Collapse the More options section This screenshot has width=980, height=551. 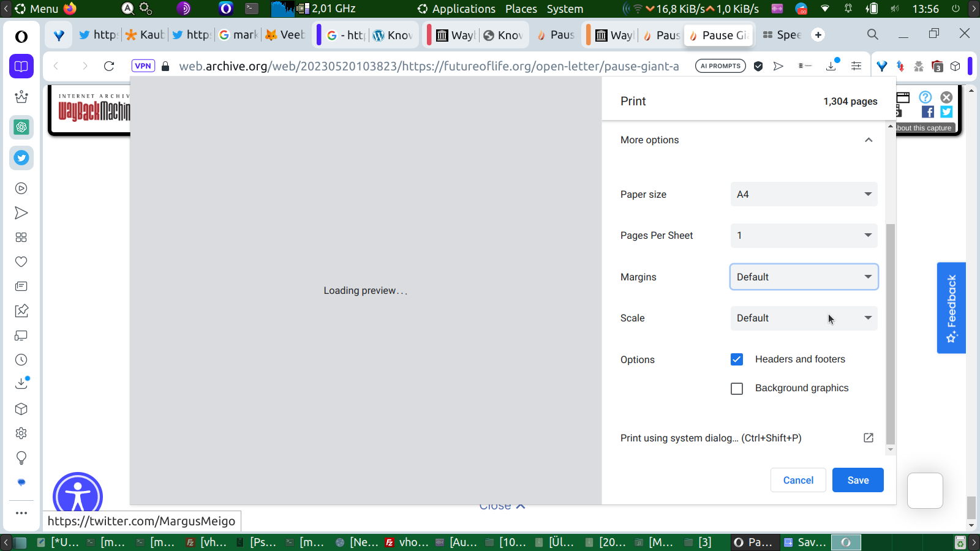coord(869,140)
